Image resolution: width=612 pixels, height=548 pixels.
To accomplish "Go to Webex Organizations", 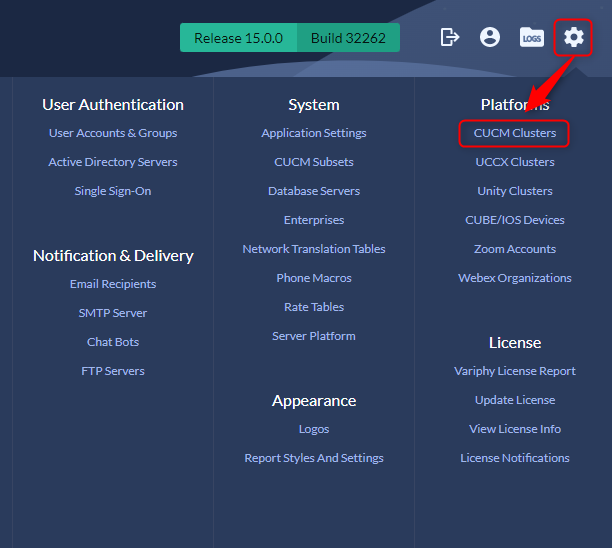I will pos(515,278).
